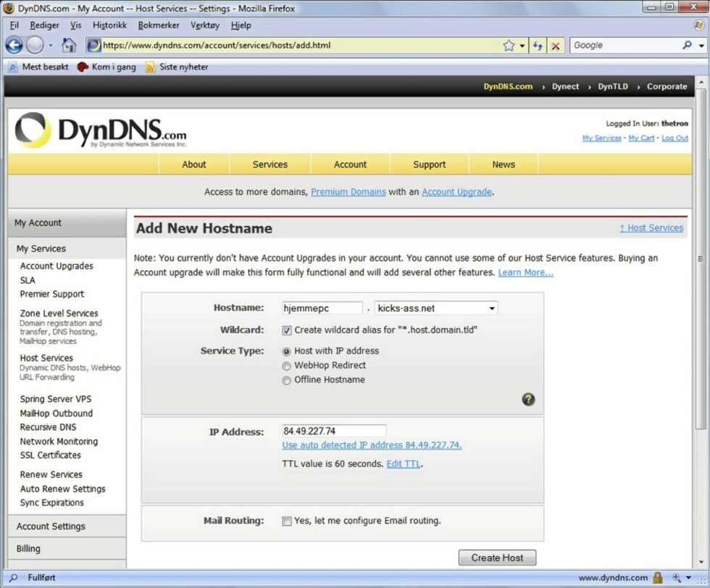Click Dynect in the top bar

click(565, 86)
